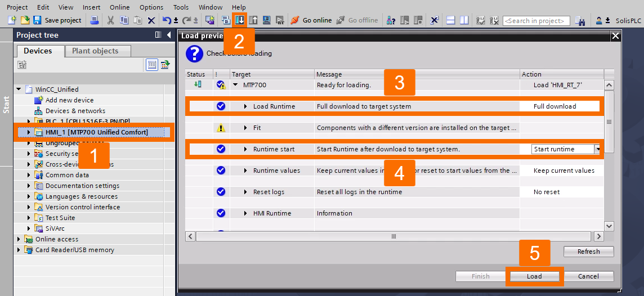Open the Start runtime dropdown
The image size is (644, 296).
tap(597, 149)
